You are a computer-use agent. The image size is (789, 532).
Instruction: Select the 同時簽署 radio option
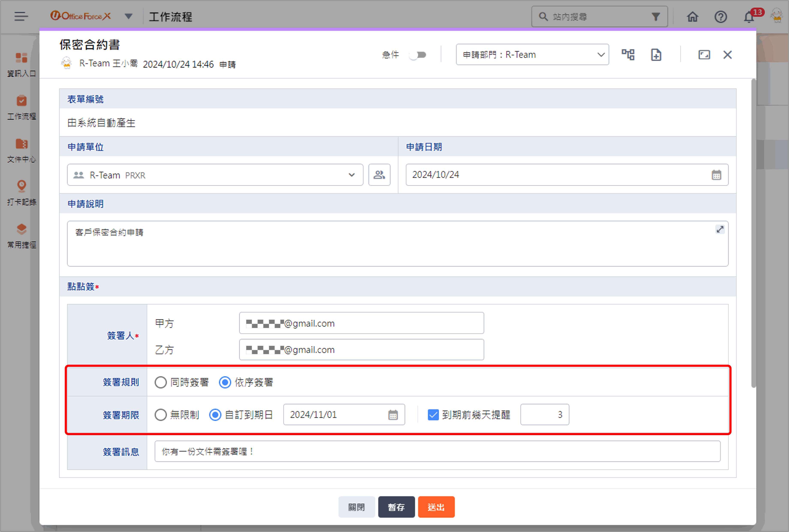[x=161, y=382]
